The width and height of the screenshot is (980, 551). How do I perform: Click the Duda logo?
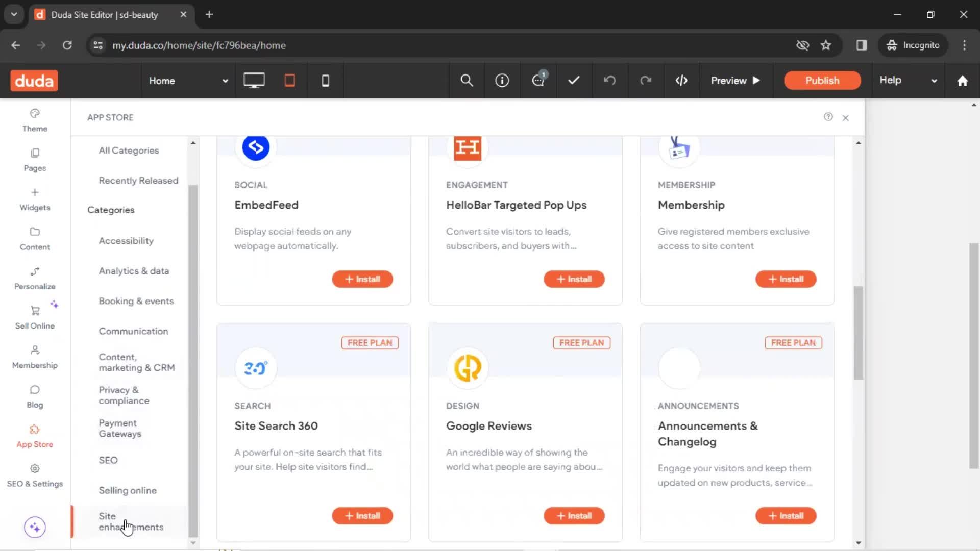(x=34, y=81)
